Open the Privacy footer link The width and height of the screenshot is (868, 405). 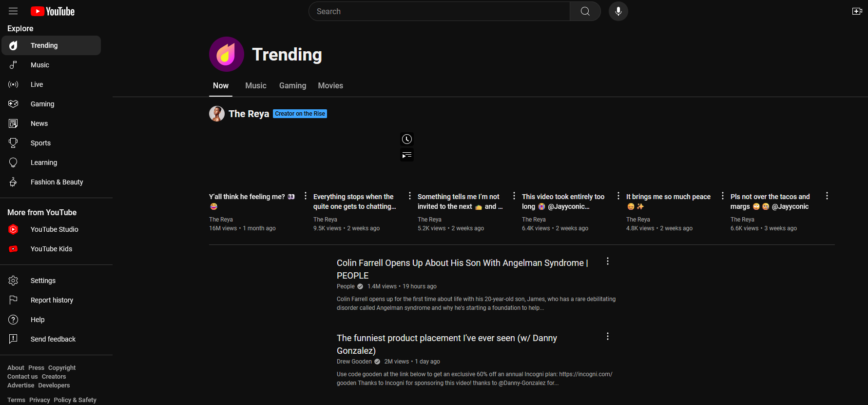[39, 400]
